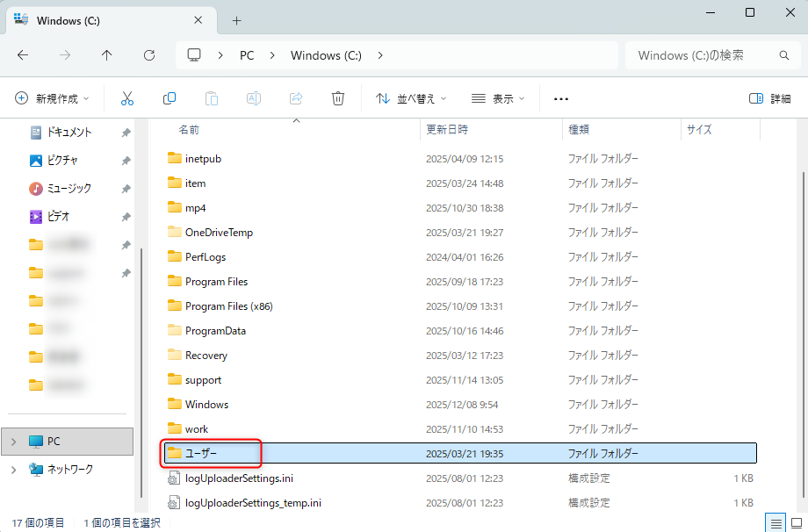Click the Delete trash can icon
This screenshot has width=808, height=532.
[x=338, y=98]
